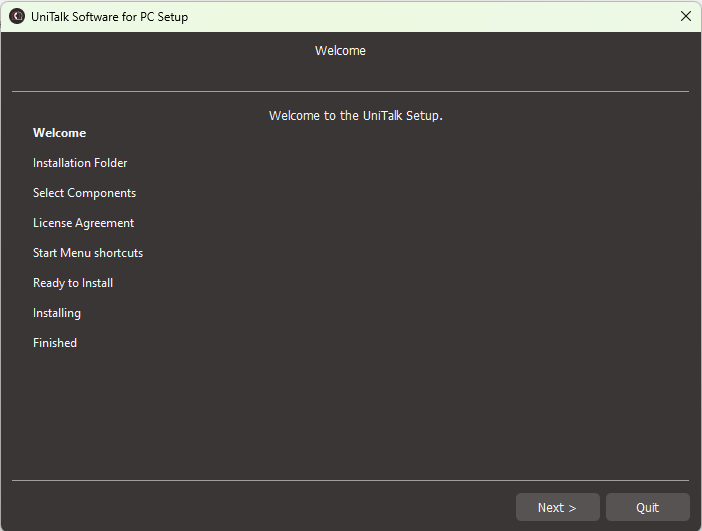Viewport: 702px width, 531px height.
Task: Click the empty title bar space beside the title
Action: point(430,16)
